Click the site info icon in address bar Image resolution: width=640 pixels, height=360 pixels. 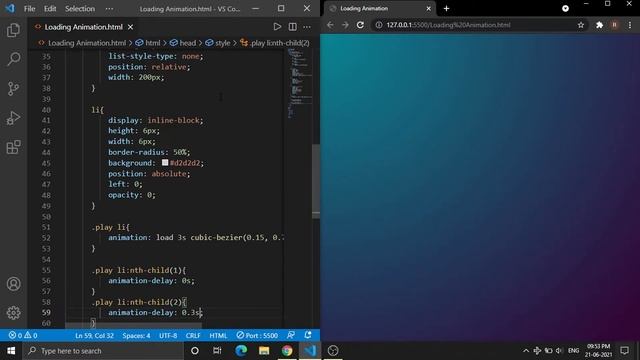click(379, 25)
